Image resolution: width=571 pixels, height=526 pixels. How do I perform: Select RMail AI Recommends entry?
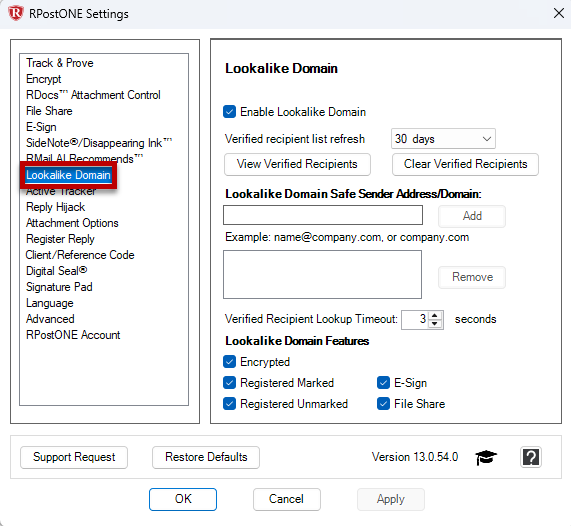(84, 158)
